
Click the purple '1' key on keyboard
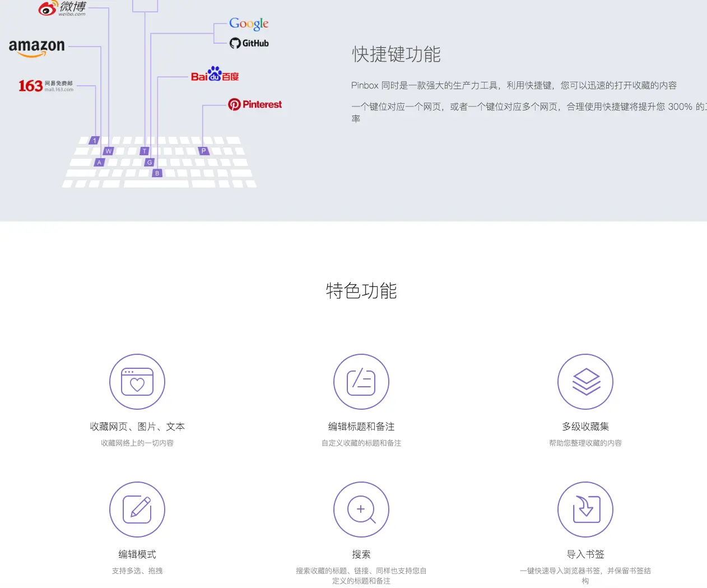point(95,140)
